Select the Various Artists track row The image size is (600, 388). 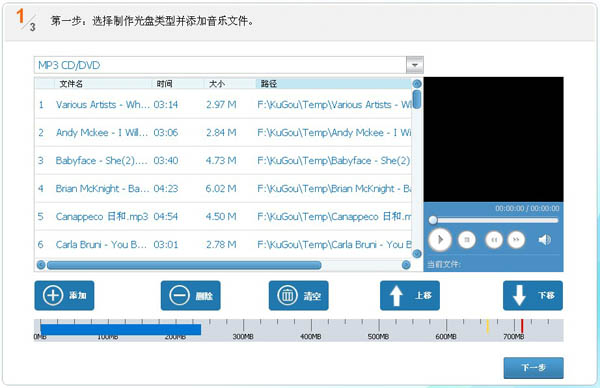point(223,104)
